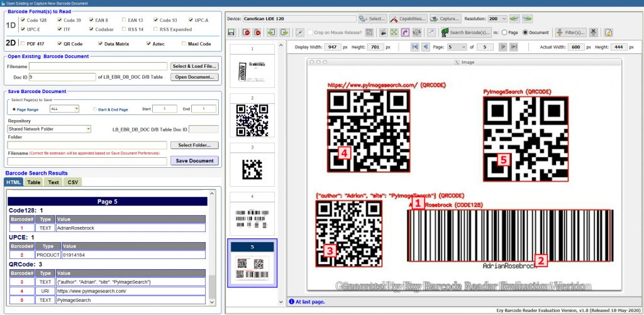
Task: Click the gray rotate icon beside purple one
Action: click(417, 33)
